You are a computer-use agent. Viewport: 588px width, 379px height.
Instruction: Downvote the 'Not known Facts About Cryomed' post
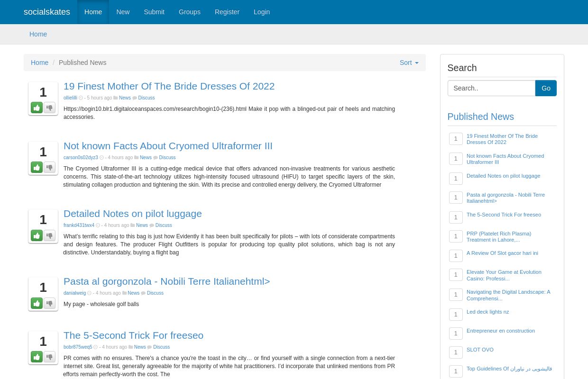coord(49,167)
